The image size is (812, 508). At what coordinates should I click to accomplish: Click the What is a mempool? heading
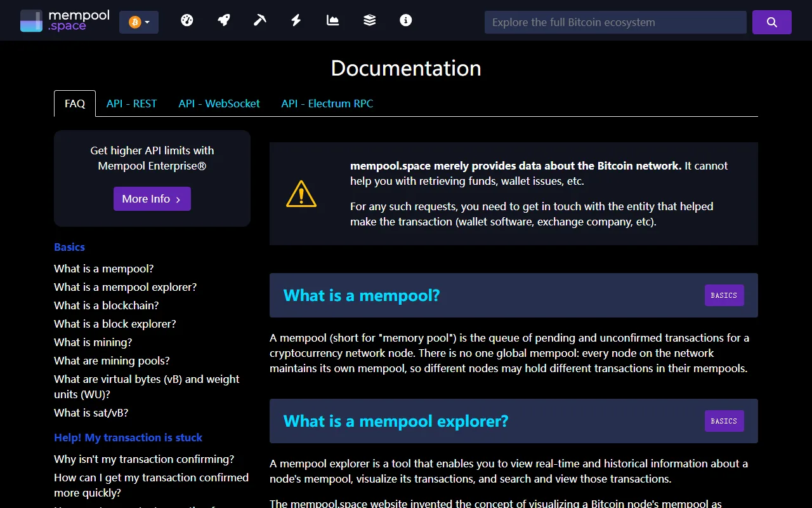click(362, 295)
